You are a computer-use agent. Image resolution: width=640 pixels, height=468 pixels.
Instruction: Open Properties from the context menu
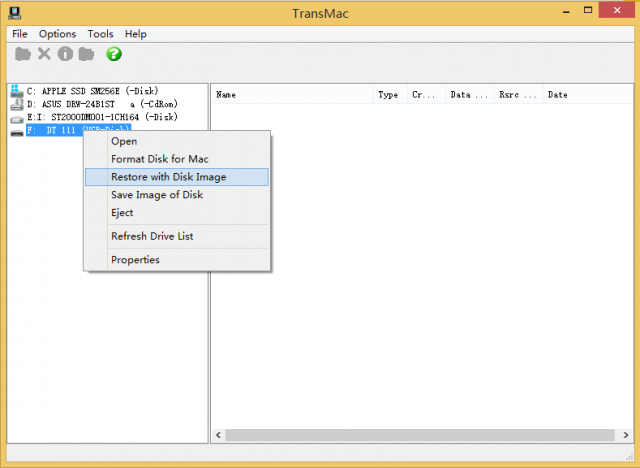tap(177, 260)
